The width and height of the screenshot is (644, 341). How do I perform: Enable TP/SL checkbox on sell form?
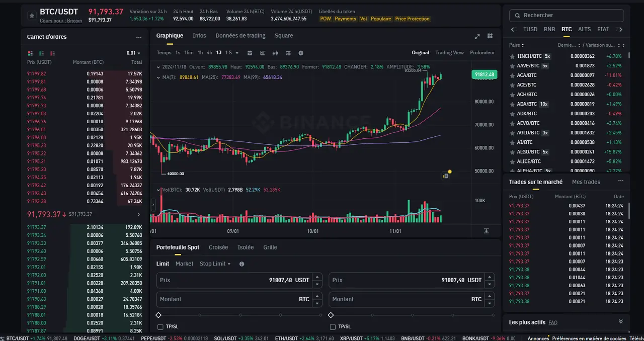pyautogui.click(x=333, y=327)
